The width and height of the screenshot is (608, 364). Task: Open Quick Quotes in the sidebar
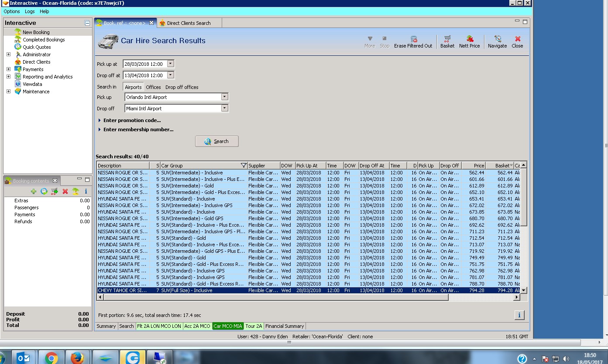(37, 47)
